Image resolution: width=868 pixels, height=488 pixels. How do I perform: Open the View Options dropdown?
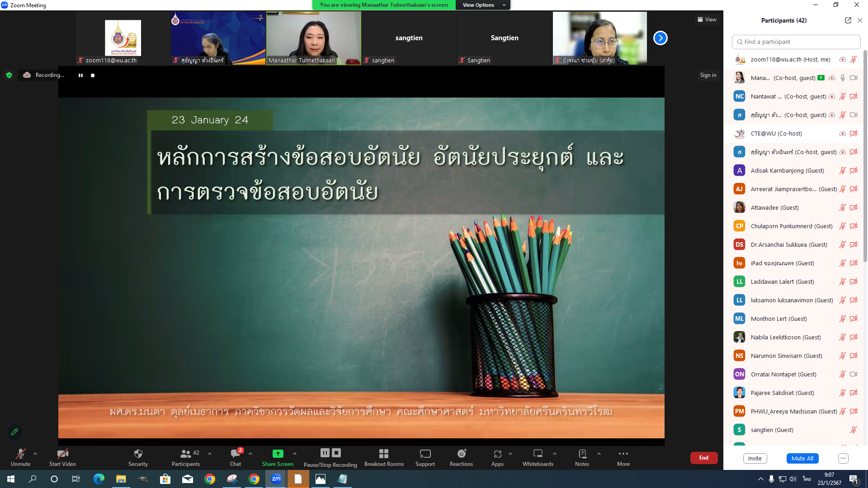(x=483, y=5)
